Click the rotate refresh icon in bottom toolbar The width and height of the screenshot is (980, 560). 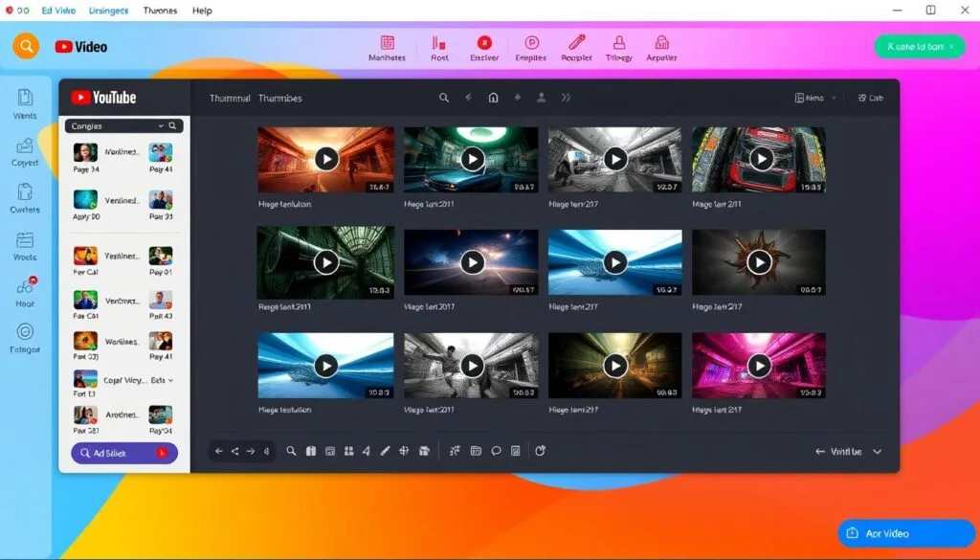point(541,451)
